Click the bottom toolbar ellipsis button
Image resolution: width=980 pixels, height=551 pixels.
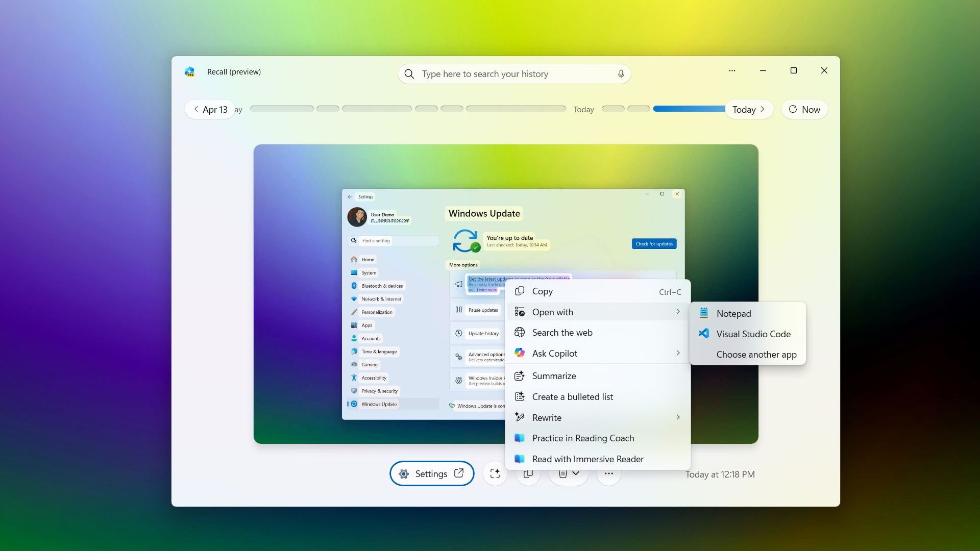pos(608,474)
